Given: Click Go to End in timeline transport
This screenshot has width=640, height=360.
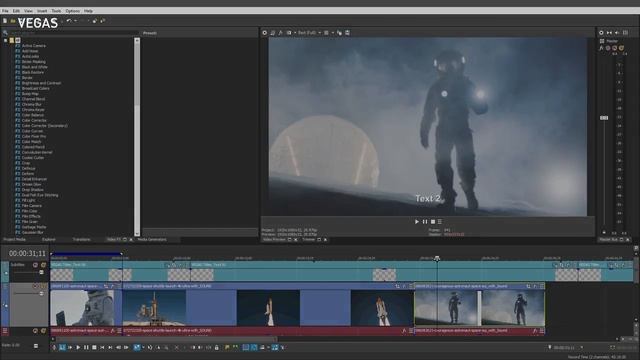Looking at the screenshot, I should [x=110, y=347].
